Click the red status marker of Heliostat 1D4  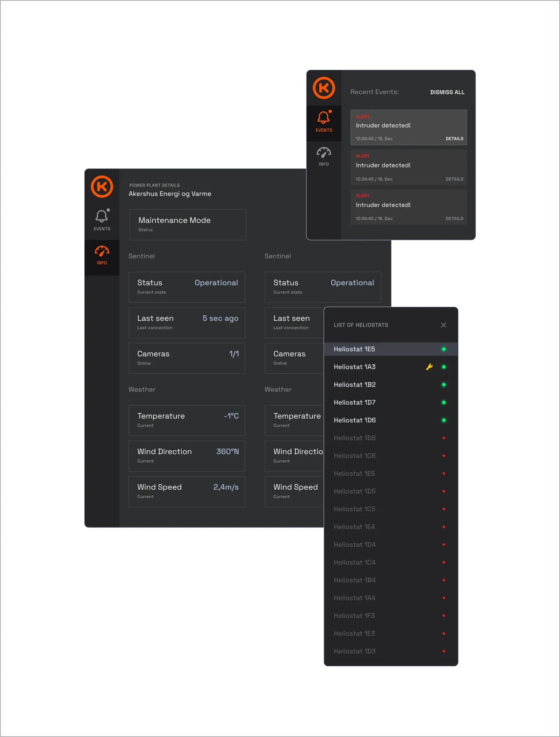(444, 544)
